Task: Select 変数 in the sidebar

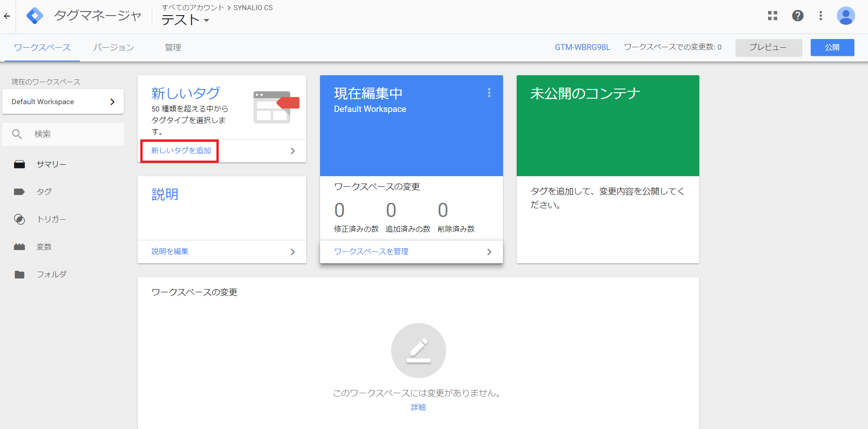Action: tap(44, 247)
